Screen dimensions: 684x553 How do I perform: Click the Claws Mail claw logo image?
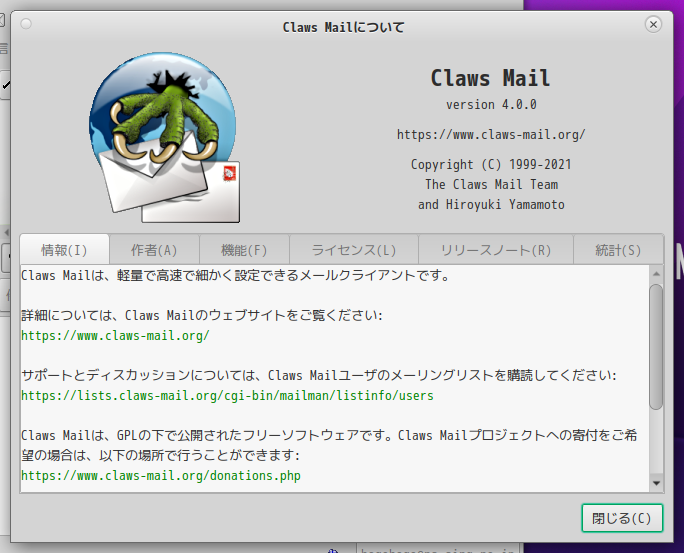pos(164,137)
